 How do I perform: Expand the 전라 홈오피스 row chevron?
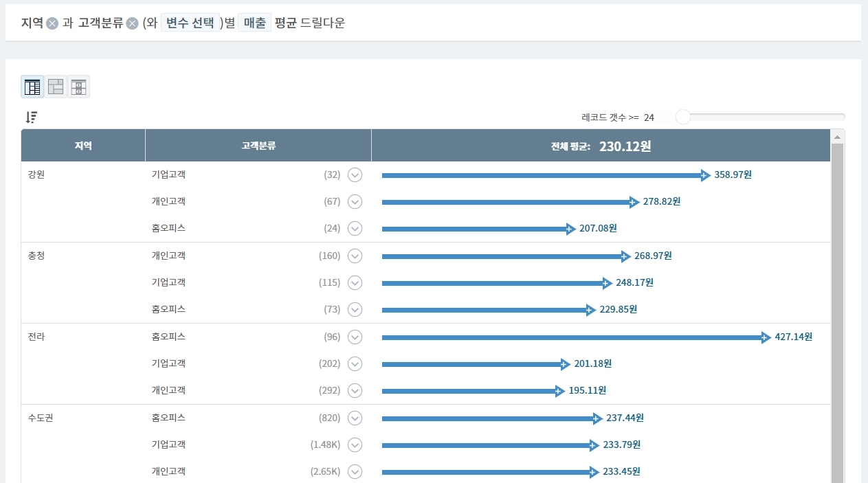pos(355,337)
